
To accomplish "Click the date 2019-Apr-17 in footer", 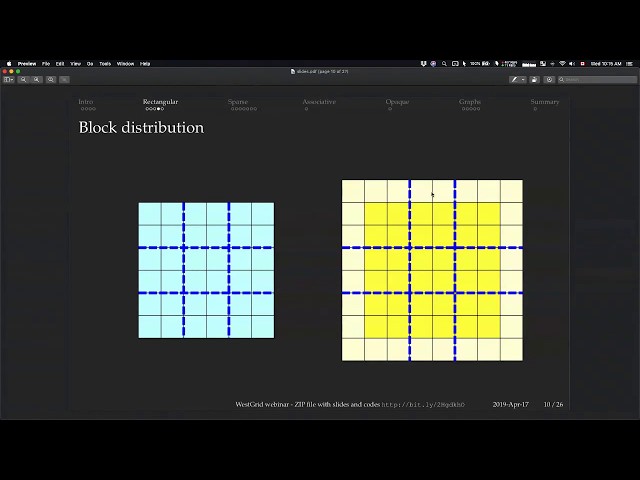I will click(511, 404).
